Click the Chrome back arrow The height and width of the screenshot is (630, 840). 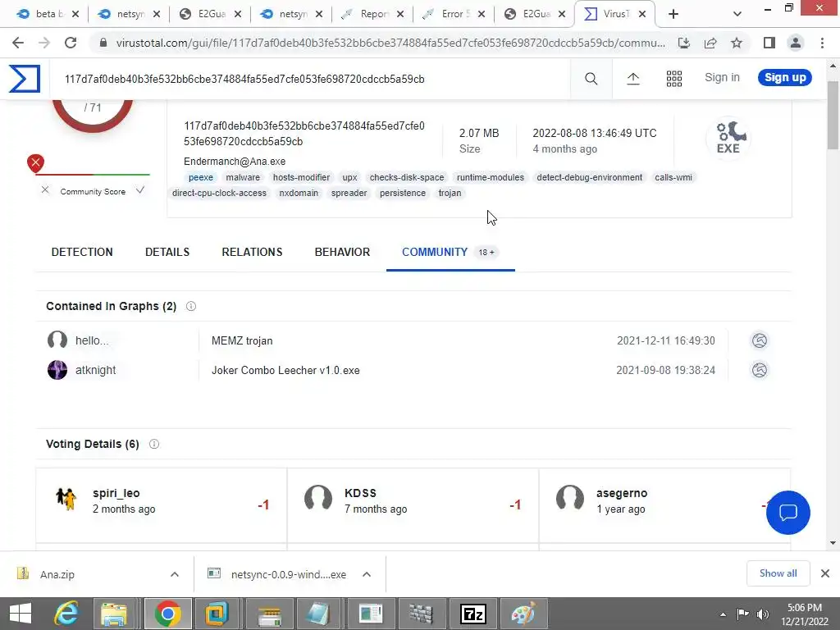(x=18, y=43)
